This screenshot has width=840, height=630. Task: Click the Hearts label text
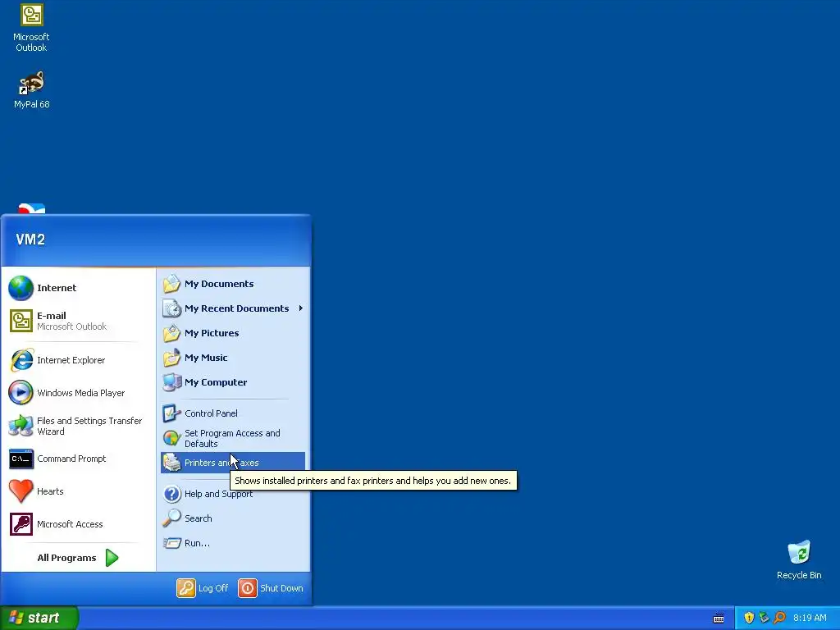tap(50, 491)
